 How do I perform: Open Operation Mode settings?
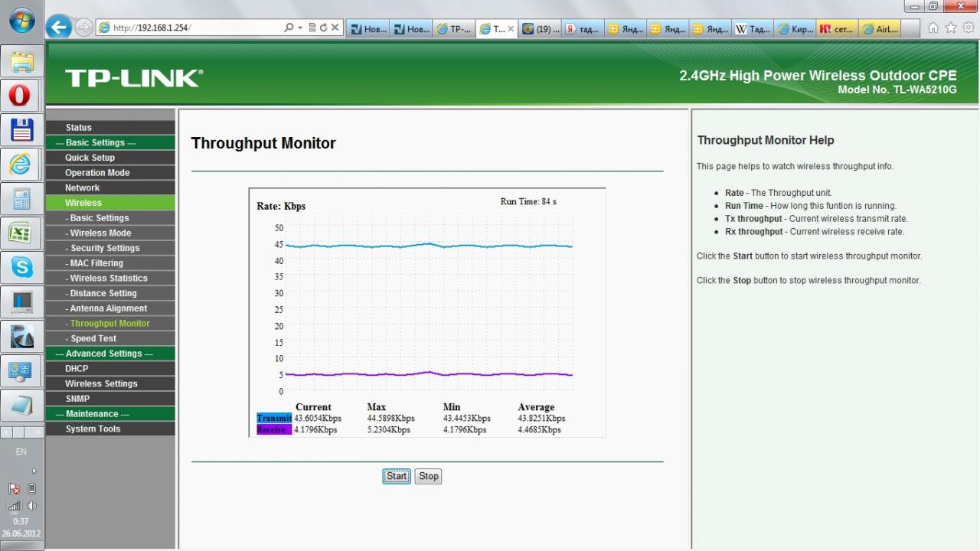click(x=110, y=173)
